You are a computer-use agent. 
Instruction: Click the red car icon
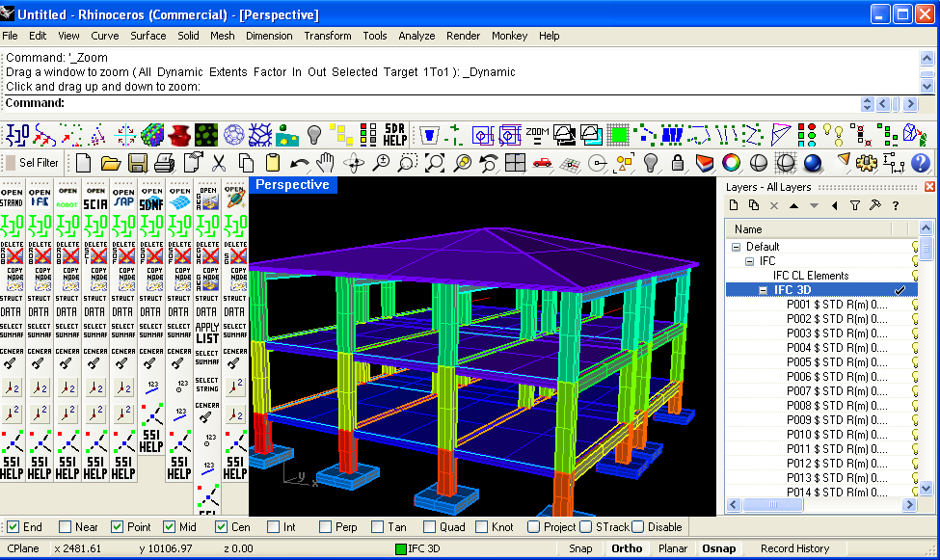pos(542,163)
